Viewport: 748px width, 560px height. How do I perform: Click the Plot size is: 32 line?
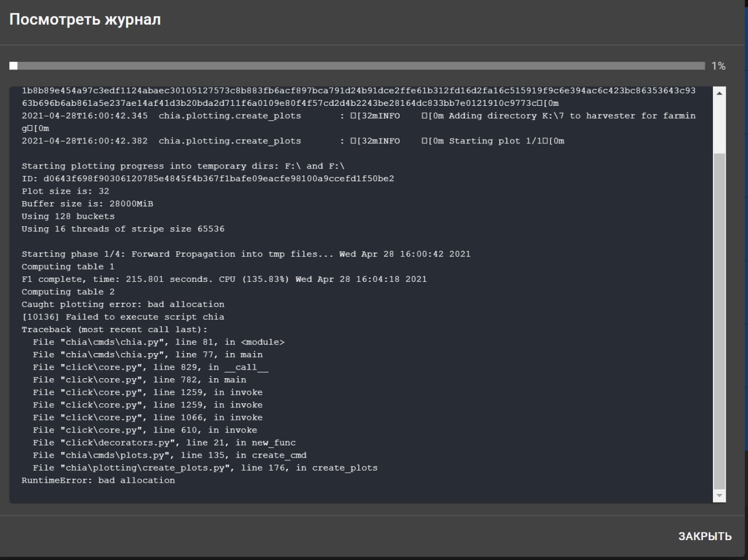click(65, 191)
